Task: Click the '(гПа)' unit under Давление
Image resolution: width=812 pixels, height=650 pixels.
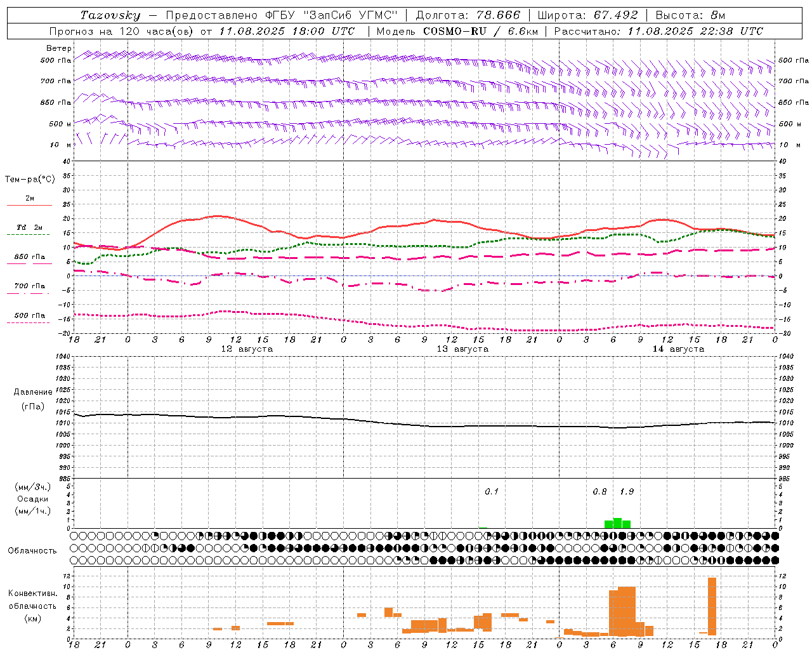Action: click(33, 406)
